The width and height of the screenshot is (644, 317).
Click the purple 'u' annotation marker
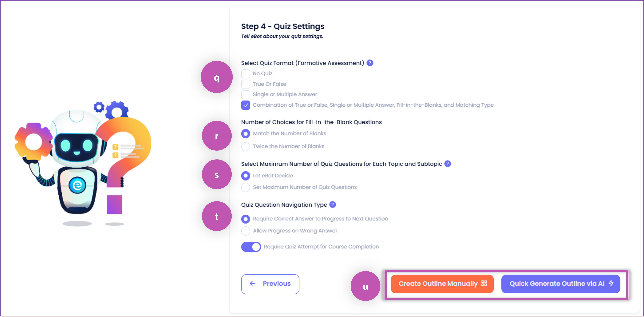click(365, 286)
